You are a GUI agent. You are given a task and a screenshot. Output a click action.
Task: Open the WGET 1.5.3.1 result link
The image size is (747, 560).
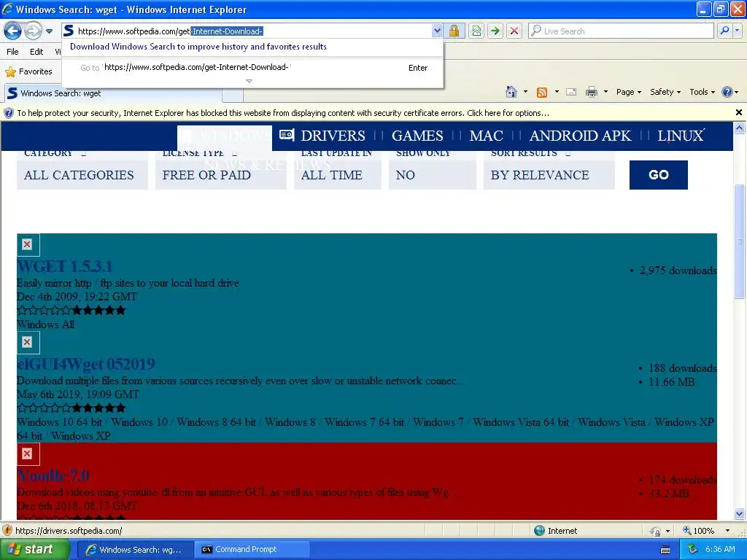click(x=65, y=267)
